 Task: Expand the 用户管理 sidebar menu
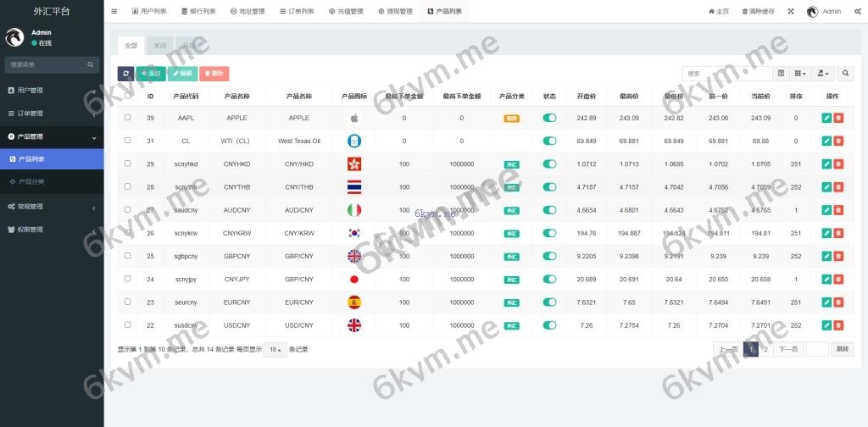(51, 90)
